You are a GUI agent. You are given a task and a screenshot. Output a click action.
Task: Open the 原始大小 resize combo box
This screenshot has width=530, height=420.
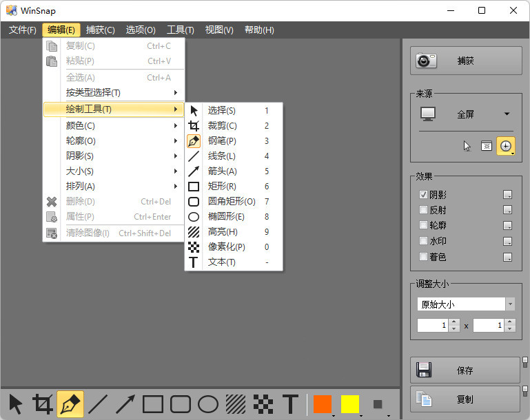pyautogui.click(x=466, y=304)
